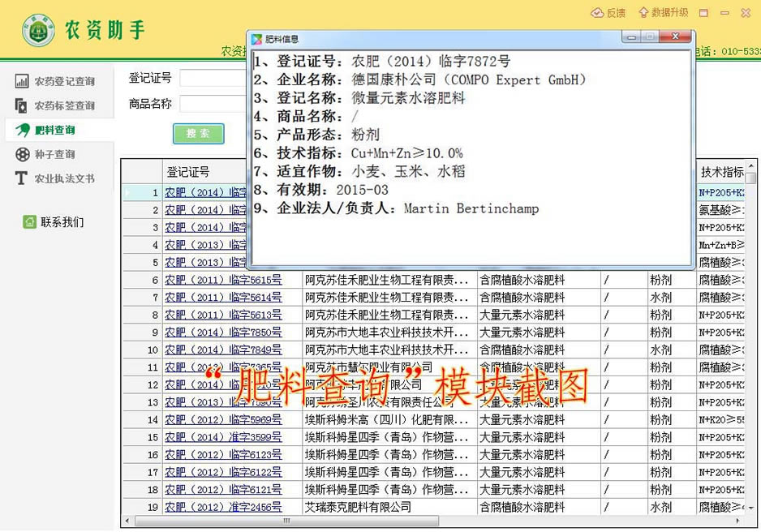Open link 农肥（2011）临字5614号
This screenshot has width=761, height=532.
(x=223, y=298)
